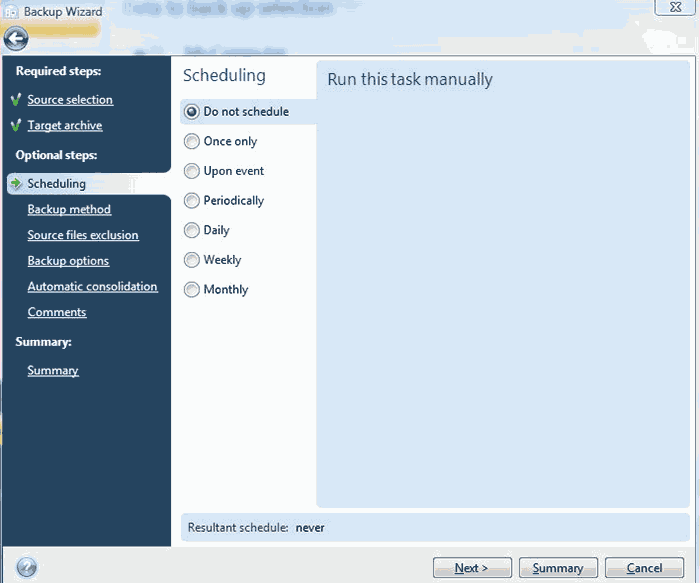
Task: Go to Backup method step
Action: tap(69, 210)
